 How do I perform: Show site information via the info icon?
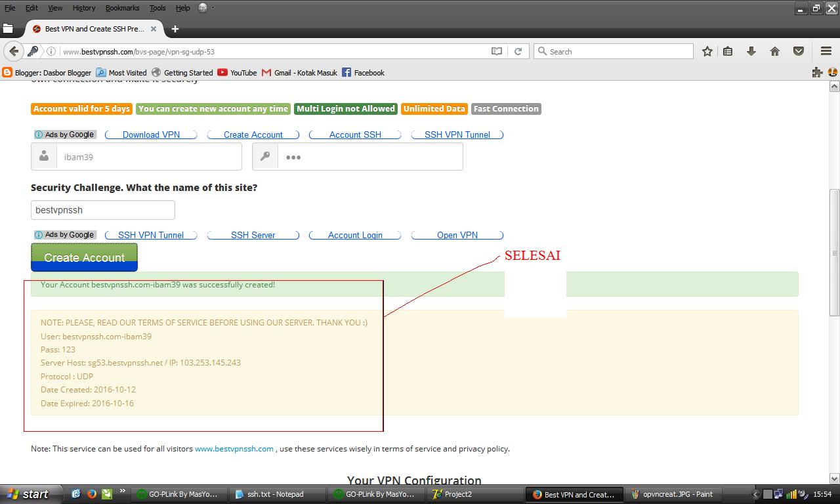point(51,51)
